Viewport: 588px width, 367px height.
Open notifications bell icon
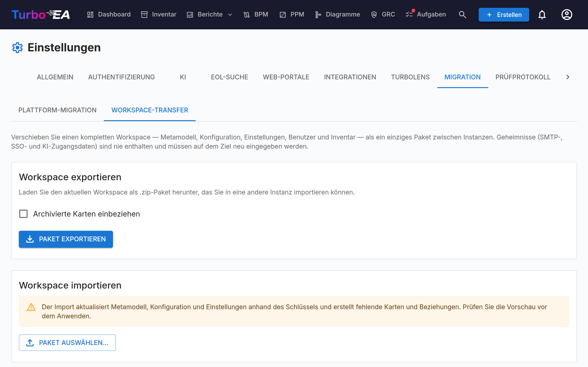tap(542, 14)
